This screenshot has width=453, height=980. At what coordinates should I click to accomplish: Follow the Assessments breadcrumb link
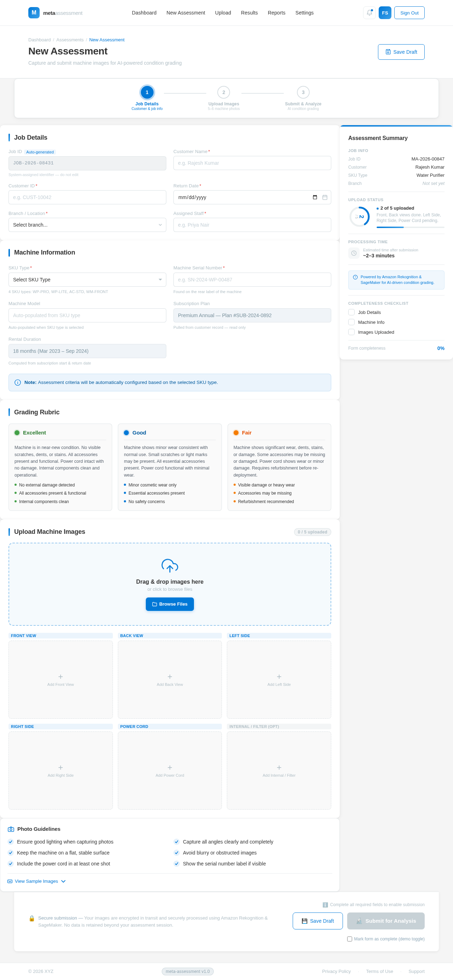(x=70, y=40)
